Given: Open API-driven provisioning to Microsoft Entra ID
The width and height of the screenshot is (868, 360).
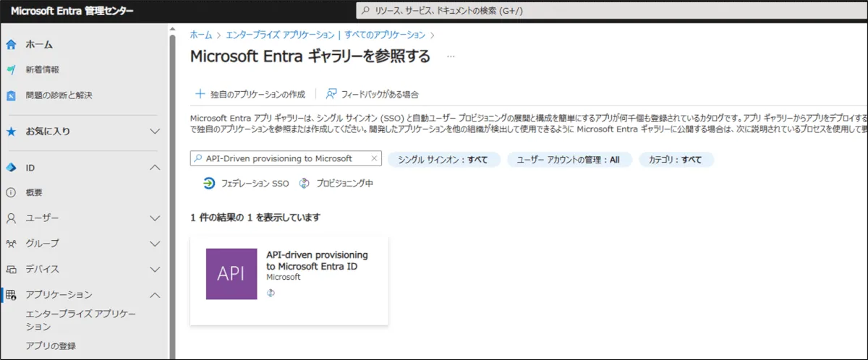Looking at the screenshot, I should click(x=289, y=280).
